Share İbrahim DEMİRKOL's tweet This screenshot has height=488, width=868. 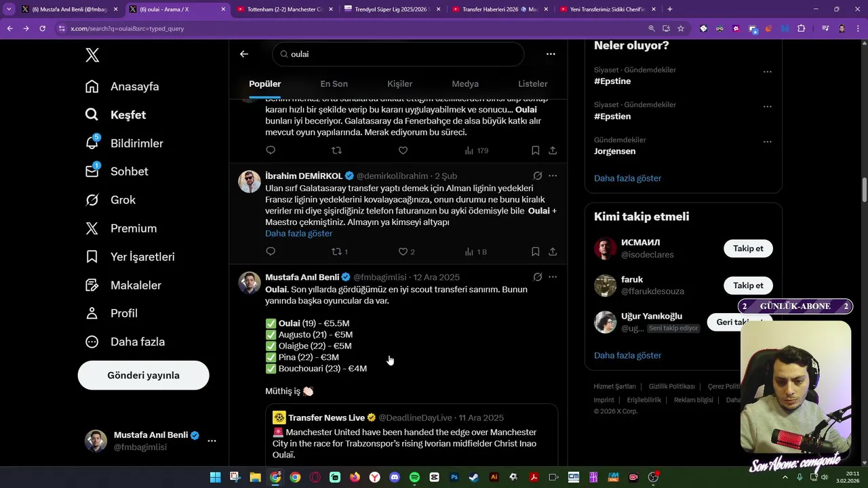point(553,251)
